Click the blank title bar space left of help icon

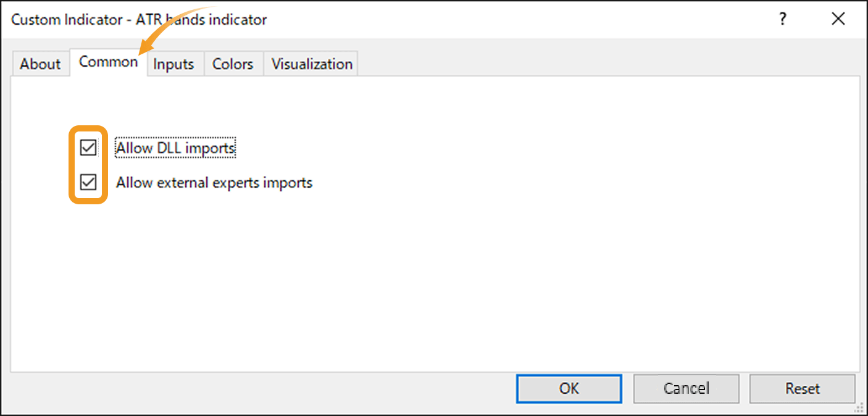525,19
